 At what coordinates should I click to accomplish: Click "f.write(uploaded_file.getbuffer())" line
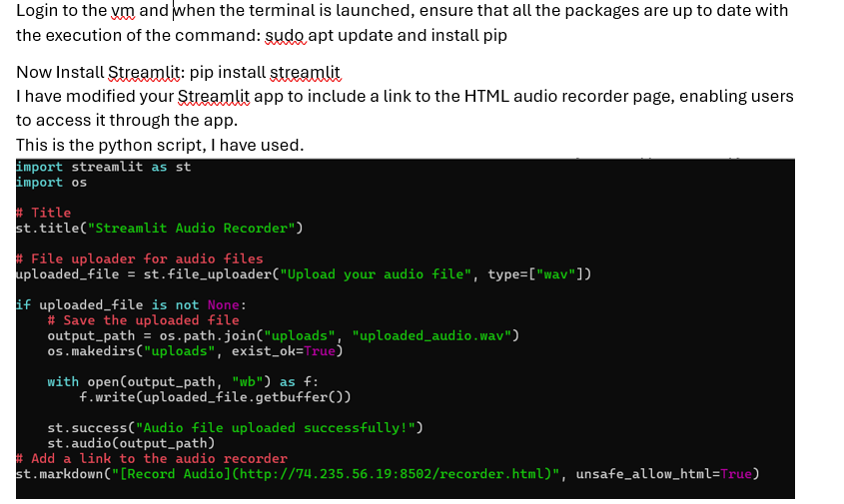pos(215,397)
